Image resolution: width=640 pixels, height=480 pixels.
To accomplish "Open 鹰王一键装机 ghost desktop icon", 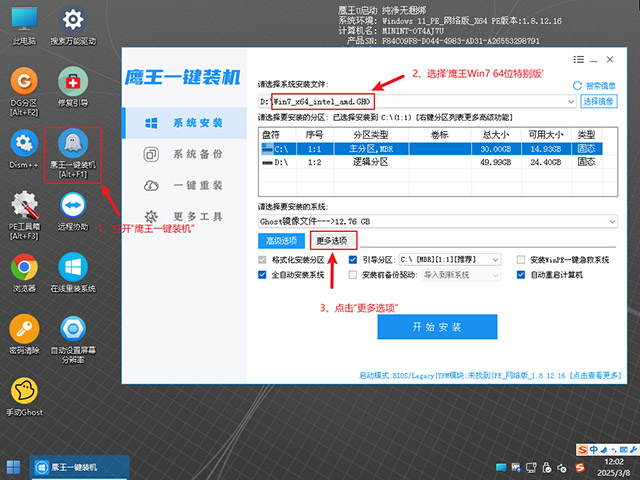I will [x=73, y=154].
